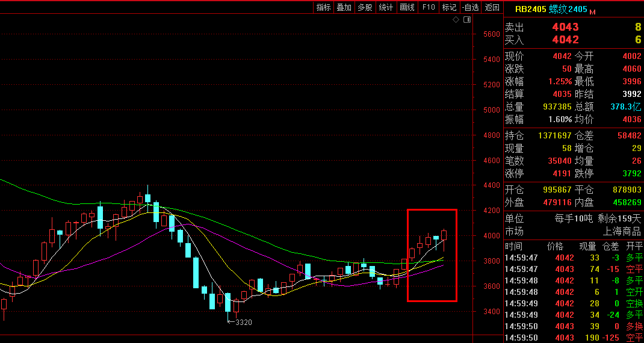
Task: Open the 统计 statistics function
Action: pos(386,7)
